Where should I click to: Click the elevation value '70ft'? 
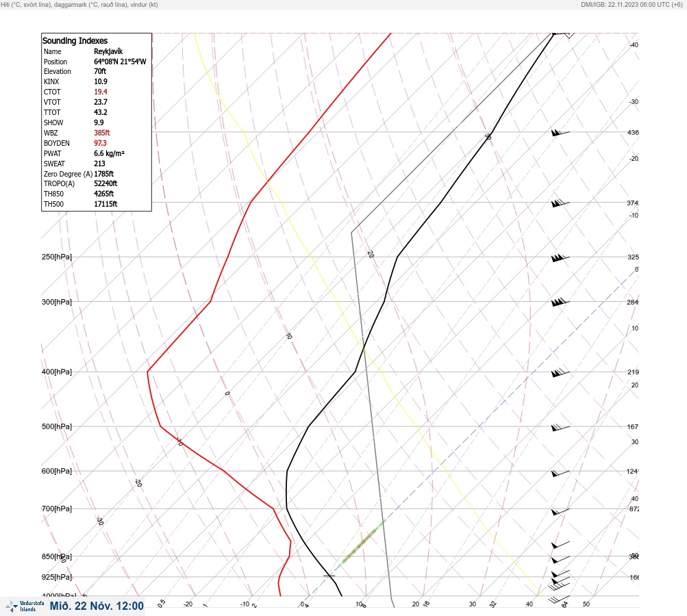100,71
